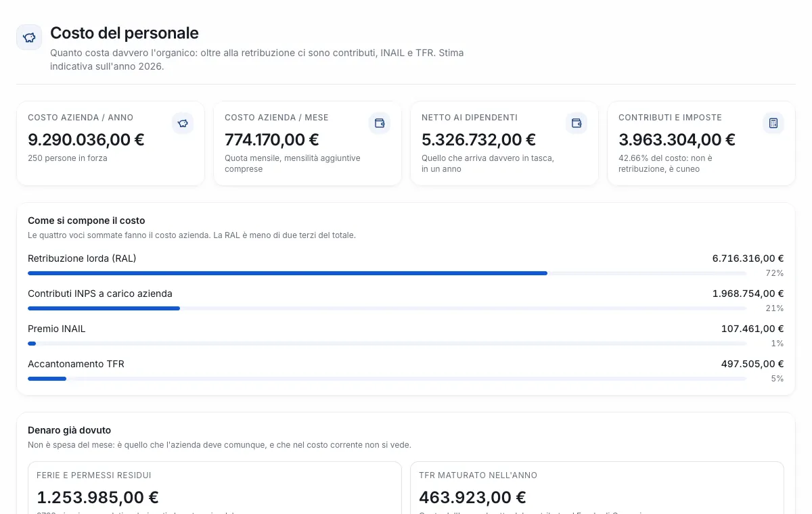Click the TFR MATURATO NELL'ANNO label
This screenshot has height=514, width=812.
[478, 475]
